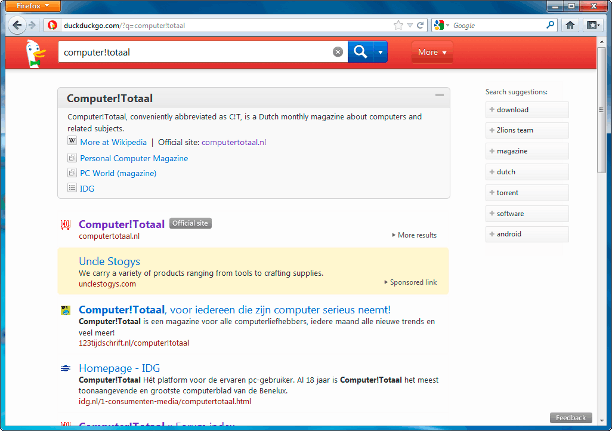Bookmark this page with the star icon
The image size is (612, 431).
click(398, 25)
